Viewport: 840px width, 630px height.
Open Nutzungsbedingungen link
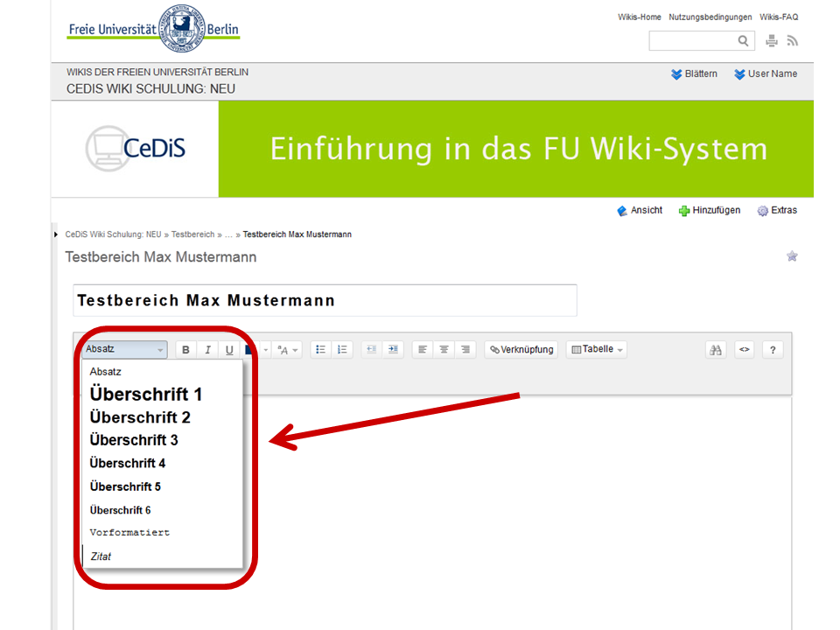710,17
